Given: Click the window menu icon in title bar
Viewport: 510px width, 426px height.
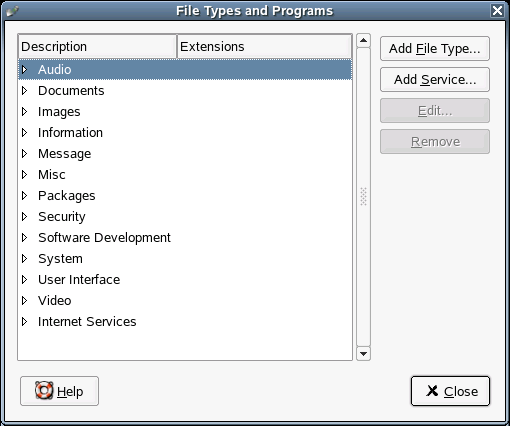Looking at the screenshot, I should [x=12, y=11].
